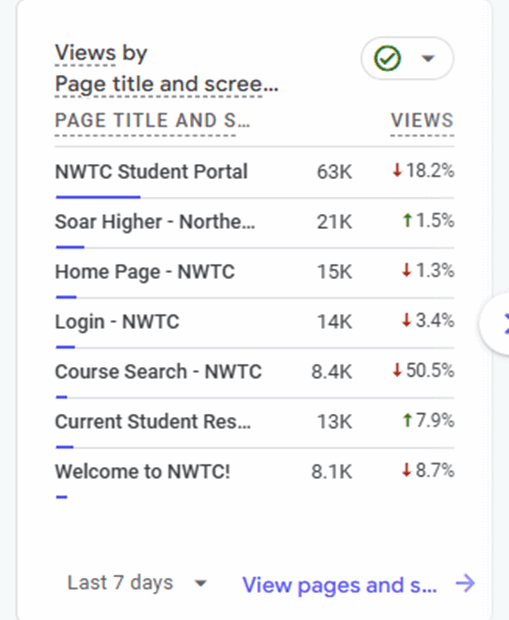Select the Home Page - NWTC row
The image size is (509, 620).
click(x=254, y=272)
